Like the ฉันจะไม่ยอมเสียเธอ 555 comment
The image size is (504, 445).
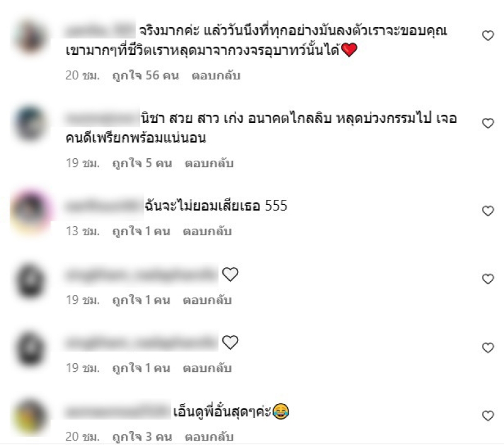point(488,211)
